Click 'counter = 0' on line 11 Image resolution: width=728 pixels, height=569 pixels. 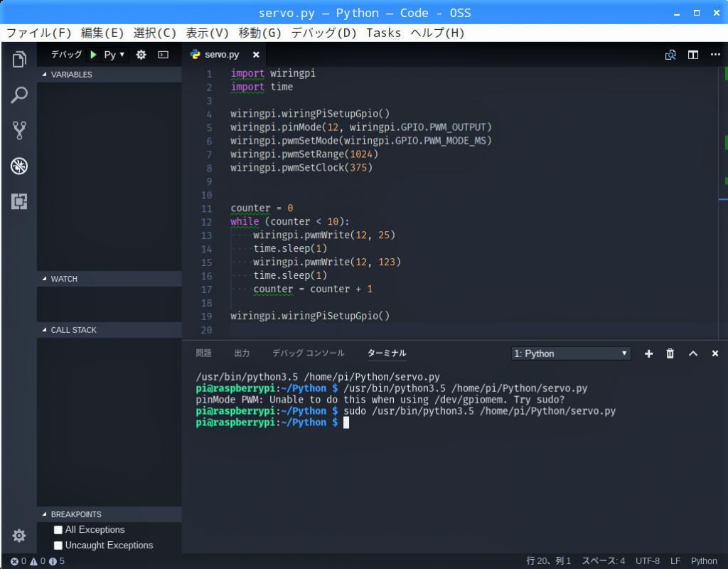coord(262,208)
